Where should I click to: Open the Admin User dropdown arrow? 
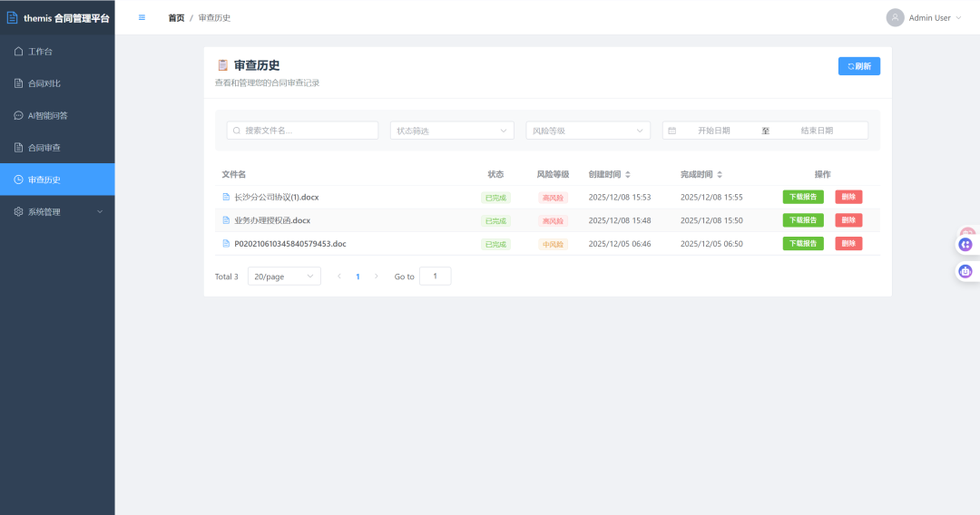click(959, 17)
